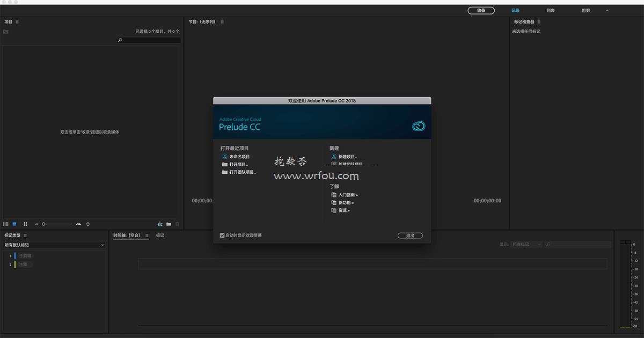Viewport: 644px width, 338px height.
Task: Click the thumbnail sort order stepper arrows
Action: [88, 224]
